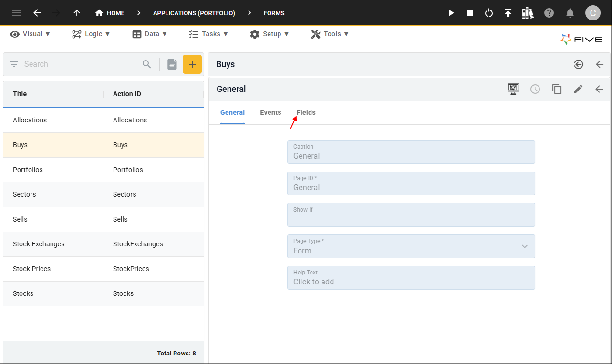
Task: Switch to the Fields tab
Action: 306,112
